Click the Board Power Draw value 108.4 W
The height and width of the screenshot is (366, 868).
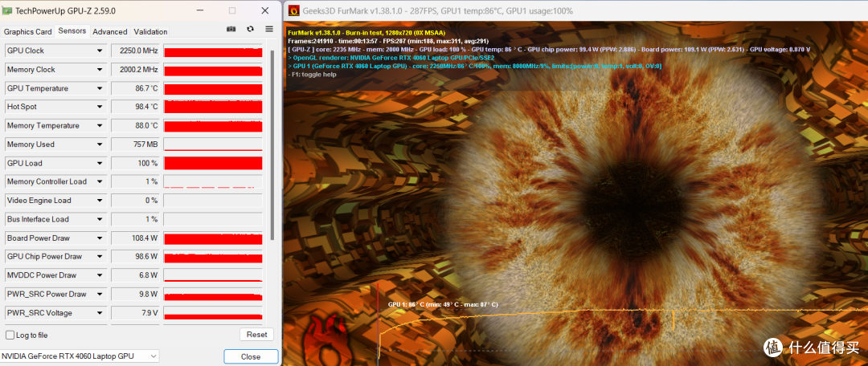(135, 238)
